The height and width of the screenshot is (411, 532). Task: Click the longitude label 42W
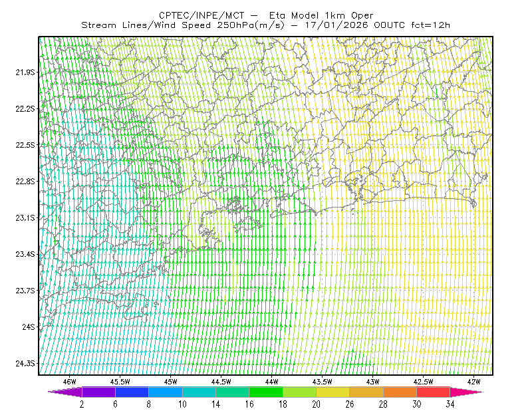coord(473,382)
